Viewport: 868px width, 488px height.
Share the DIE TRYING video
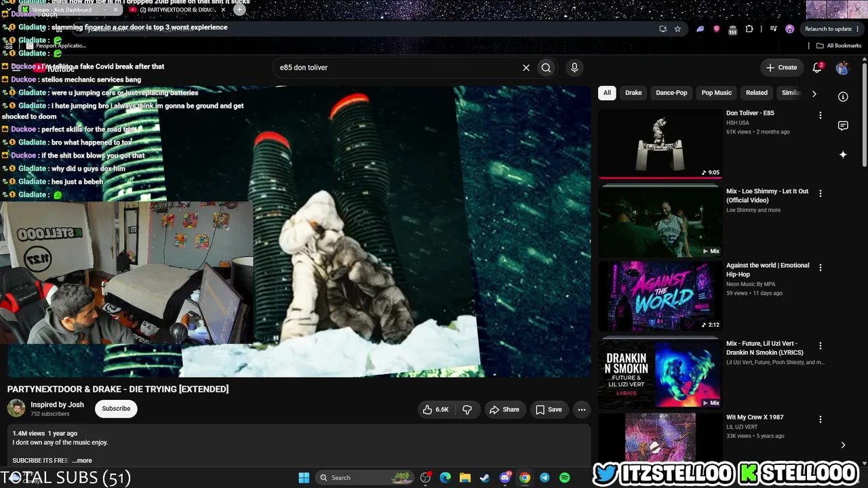(x=505, y=409)
